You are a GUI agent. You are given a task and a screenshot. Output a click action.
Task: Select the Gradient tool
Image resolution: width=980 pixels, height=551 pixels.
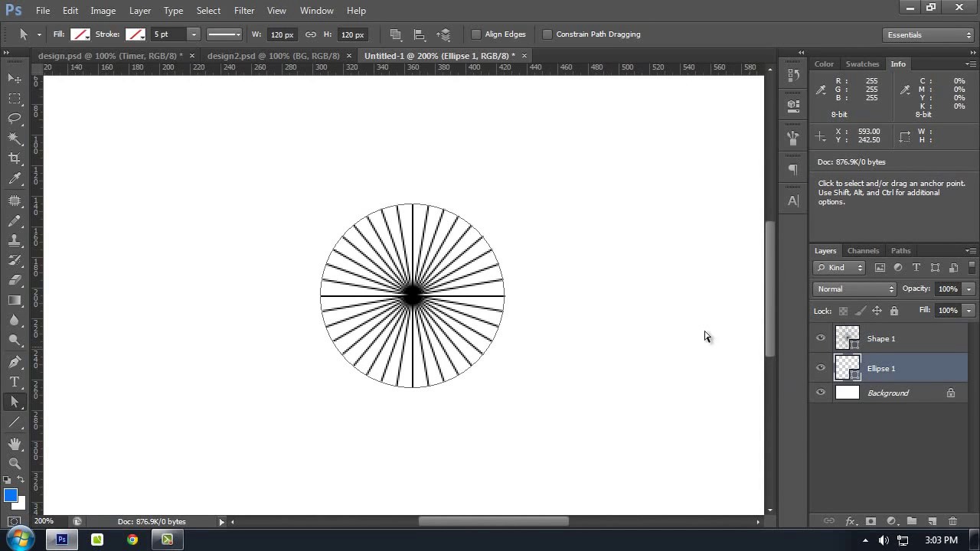15,300
